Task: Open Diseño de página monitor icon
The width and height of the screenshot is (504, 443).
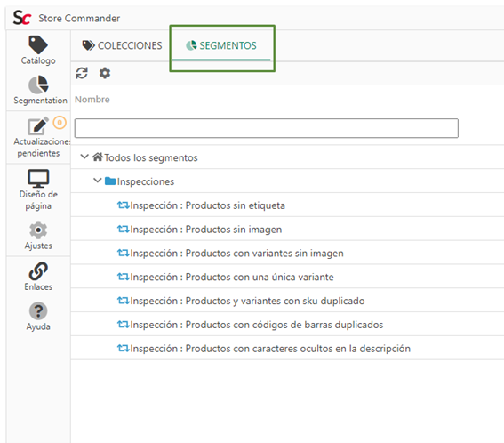Action: (x=38, y=178)
